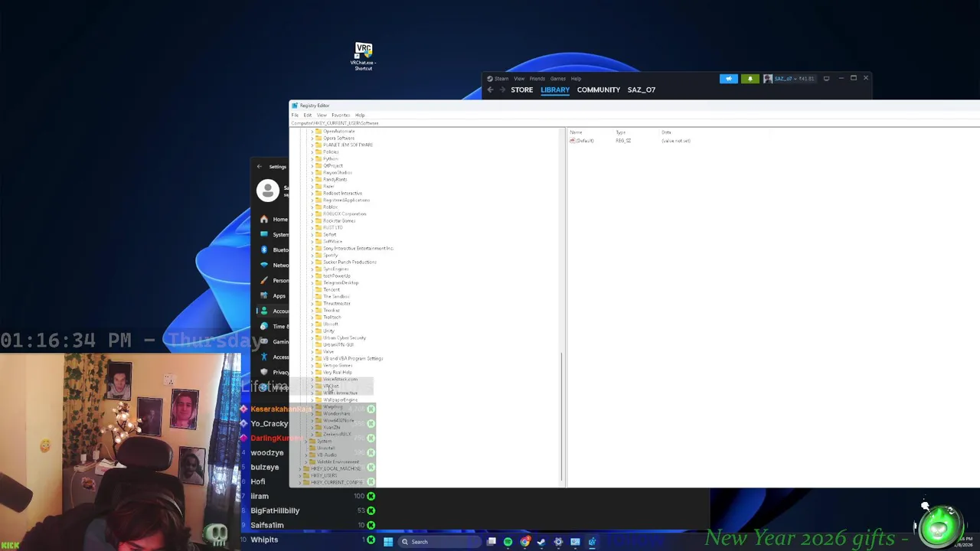This screenshot has width=980, height=551.
Task: Select Sony Interactive Entertainment Inc. key
Action: click(x=358, y=249)
